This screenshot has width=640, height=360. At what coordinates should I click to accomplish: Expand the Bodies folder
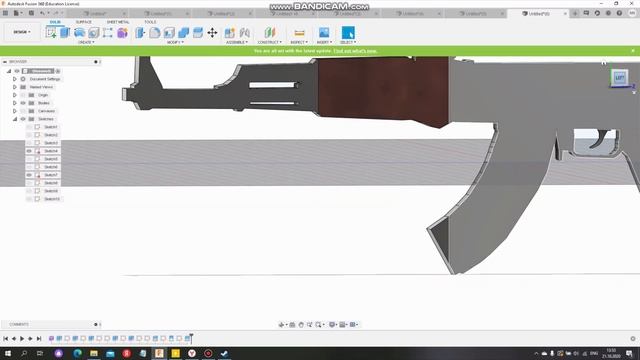click(x=15, y=103)
